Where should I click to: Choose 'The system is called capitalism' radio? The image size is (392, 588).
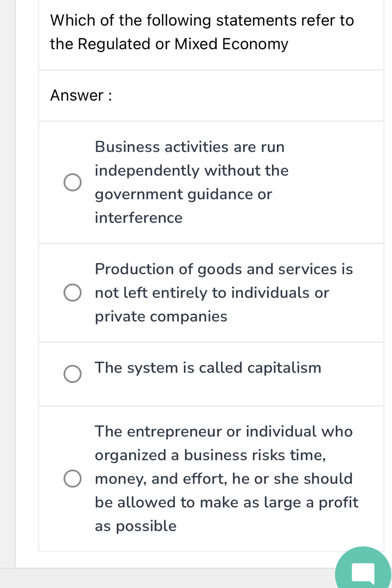coord(72,374)
